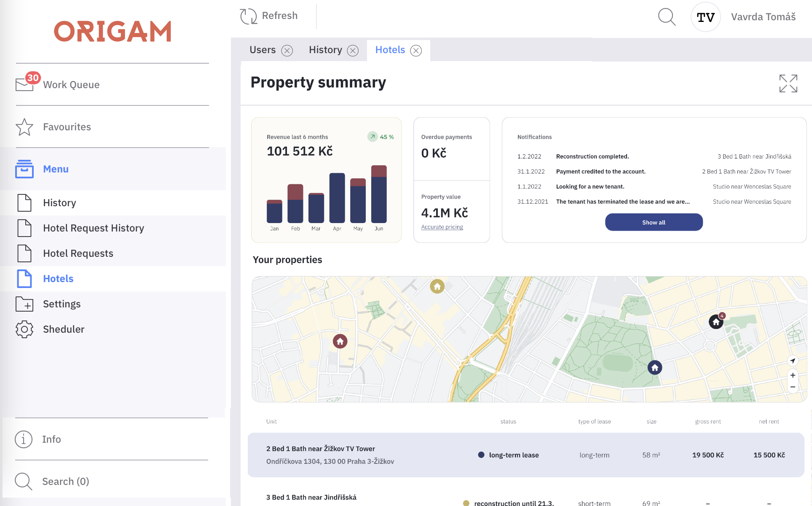The width and height of the screenshot is (812, 506).
Task: Expand Property summary to fullscreen
Action: [x=788, y=83]
